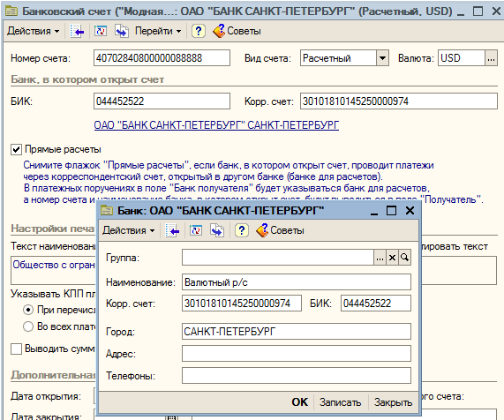504x420 pixels.
Task: Click the Группа ellipsis select button
Action: [380, 258]
